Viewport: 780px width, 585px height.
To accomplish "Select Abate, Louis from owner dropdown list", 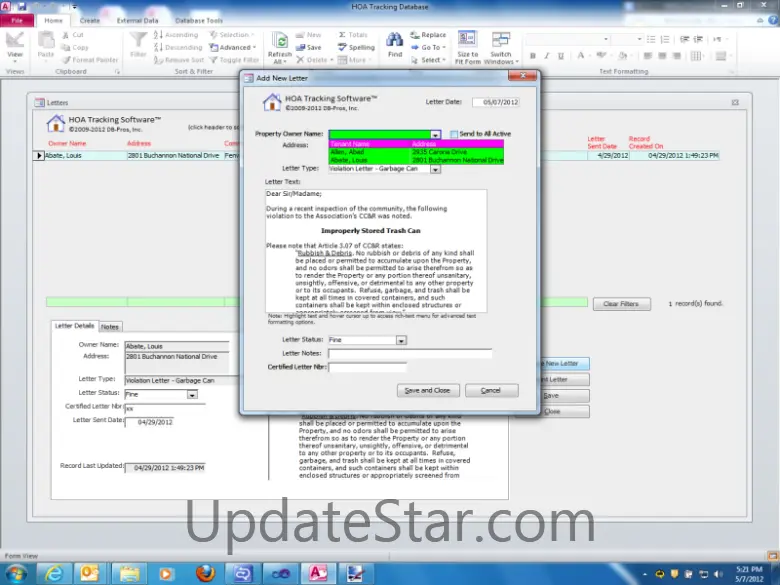I will (x=416, y=160).
